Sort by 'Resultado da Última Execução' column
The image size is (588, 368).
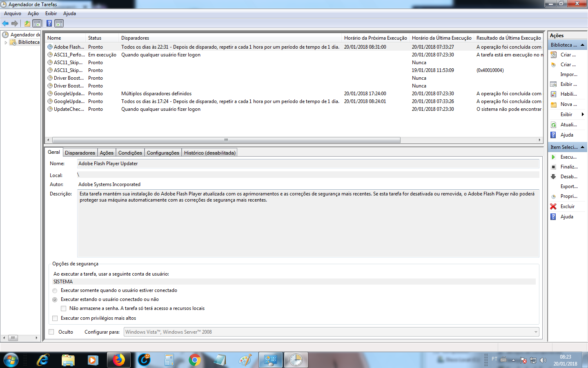[x=508, y=38]
